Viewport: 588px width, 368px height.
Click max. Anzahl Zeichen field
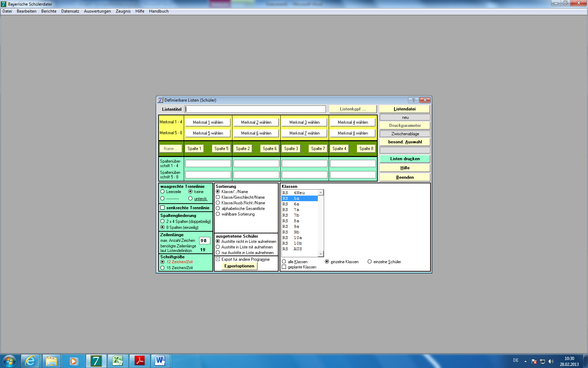click(x=204, y=241)
